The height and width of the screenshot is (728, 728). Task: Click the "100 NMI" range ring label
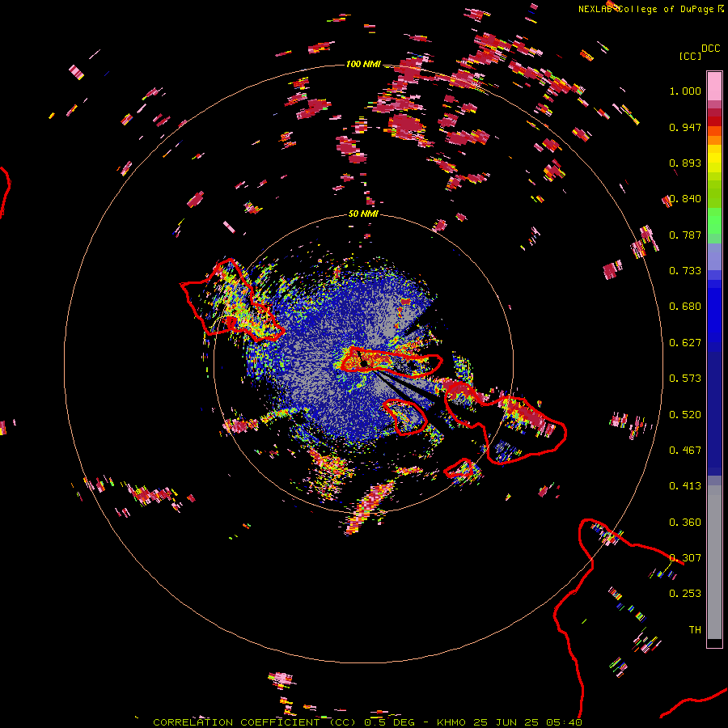363,64
